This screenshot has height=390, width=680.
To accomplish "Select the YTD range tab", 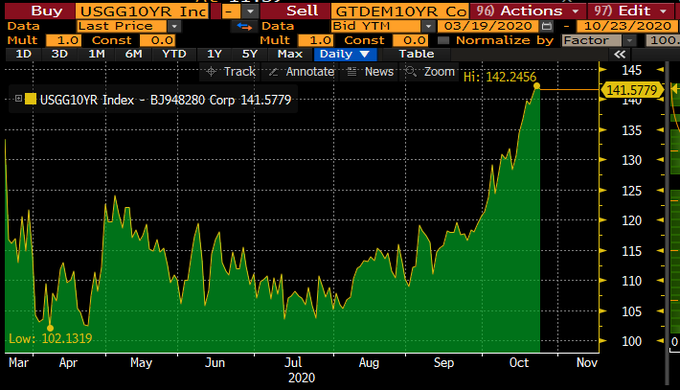I will [174, 54].
